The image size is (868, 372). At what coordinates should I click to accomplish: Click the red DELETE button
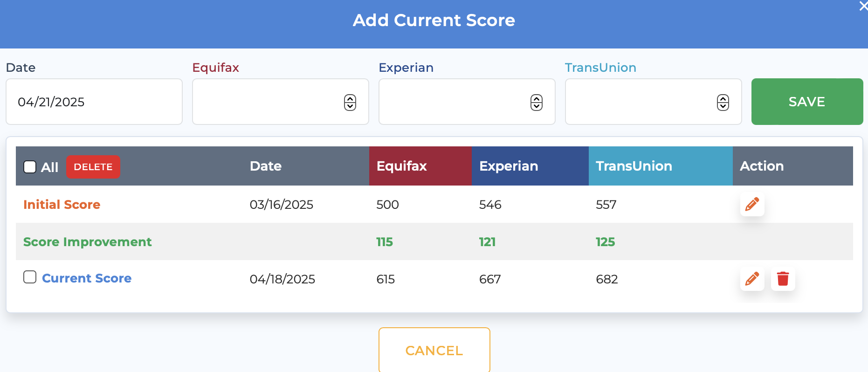[93, 167]
